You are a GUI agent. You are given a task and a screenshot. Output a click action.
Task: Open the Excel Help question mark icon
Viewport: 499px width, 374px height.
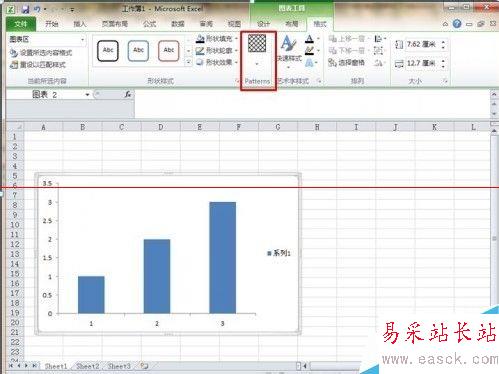[x=457, y=24]
